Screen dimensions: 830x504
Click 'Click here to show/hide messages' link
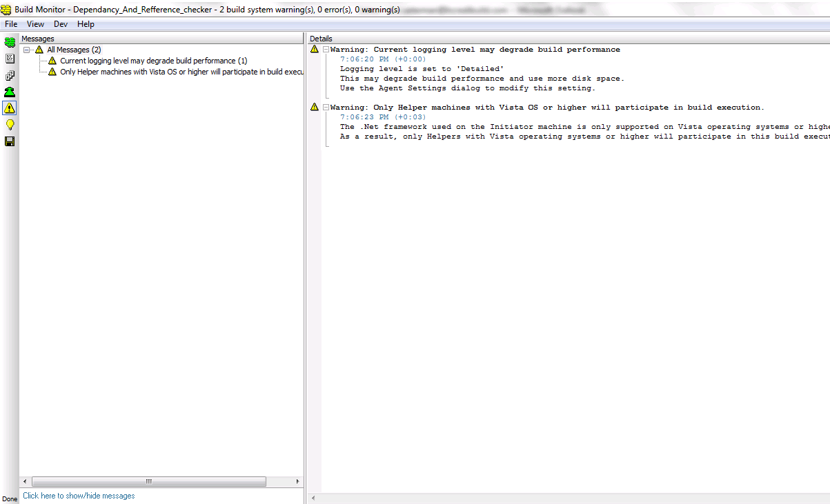[79, 496]
